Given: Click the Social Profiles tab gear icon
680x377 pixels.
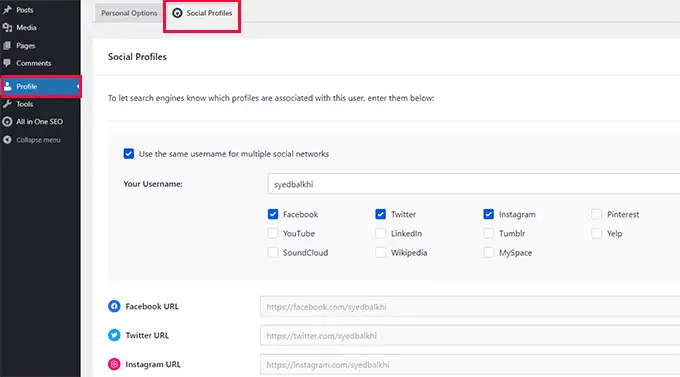Looking at the screenshot, I should (177, 13).
